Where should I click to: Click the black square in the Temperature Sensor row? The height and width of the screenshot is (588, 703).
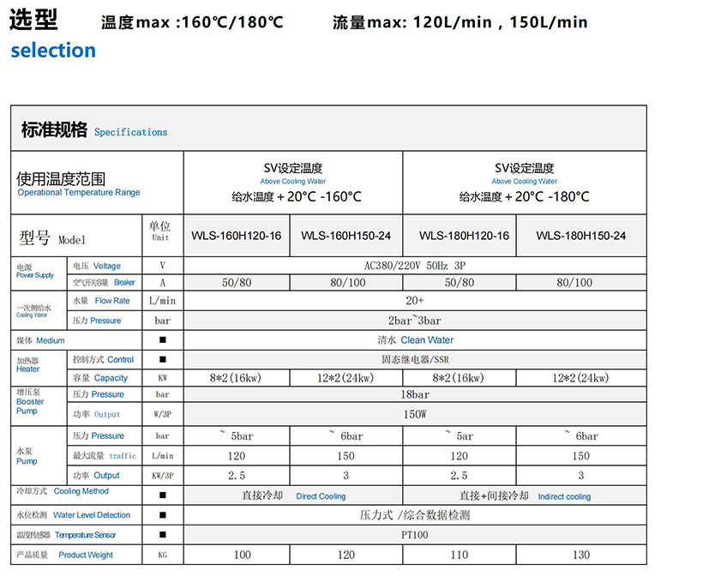(162, 535)
